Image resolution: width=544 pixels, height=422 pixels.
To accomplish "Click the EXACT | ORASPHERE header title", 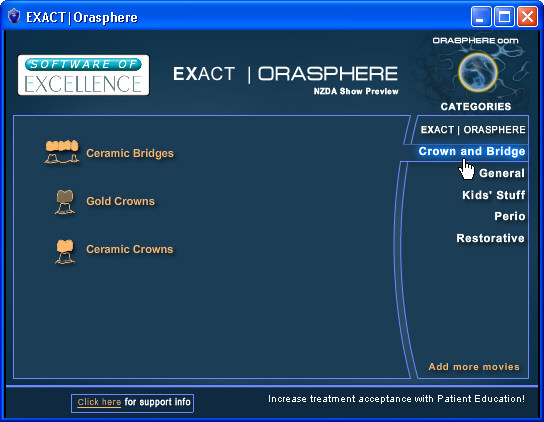I will click(285, 74).
